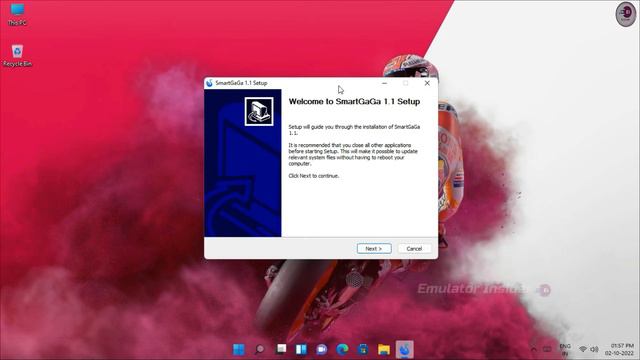The height and width of the screenshot is (360, 640).
Task: Open the Widgets panel on taskbar
Action: (301, 349)
